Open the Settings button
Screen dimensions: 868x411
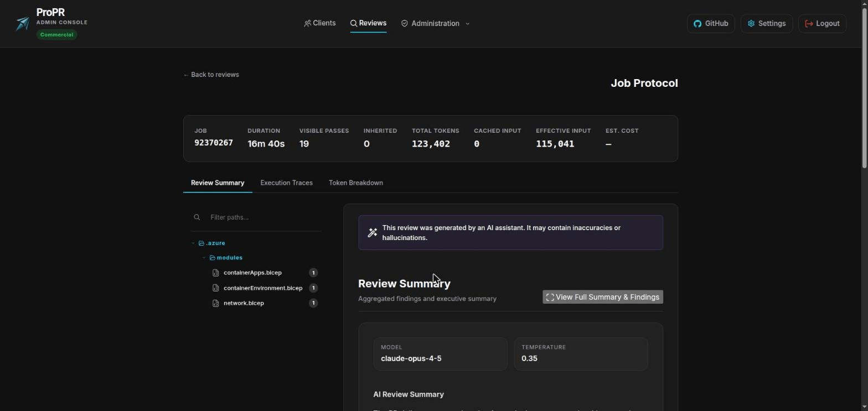767,23
